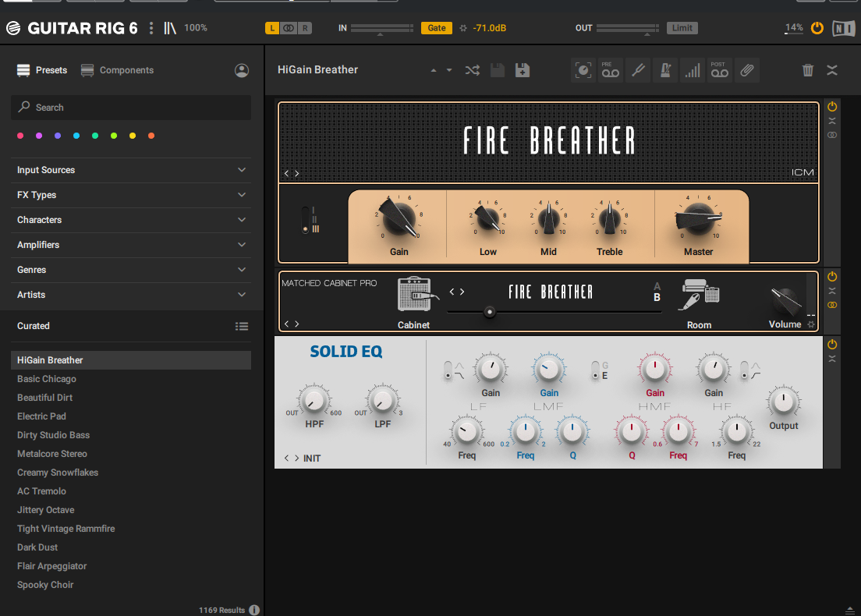Open the tuner tool icon

point(638,70)
